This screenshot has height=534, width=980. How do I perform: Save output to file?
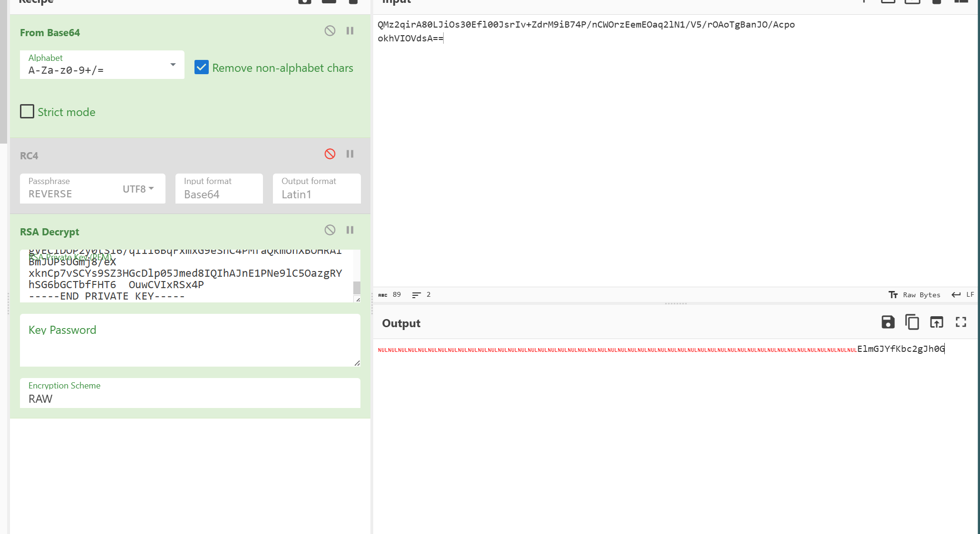(x=887, y=322)
